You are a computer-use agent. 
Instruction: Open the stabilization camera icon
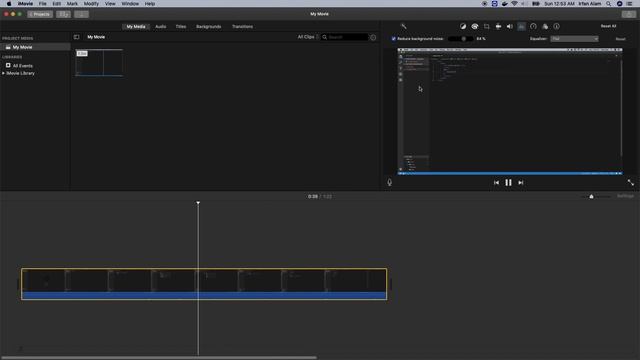[x=498, y=27]
